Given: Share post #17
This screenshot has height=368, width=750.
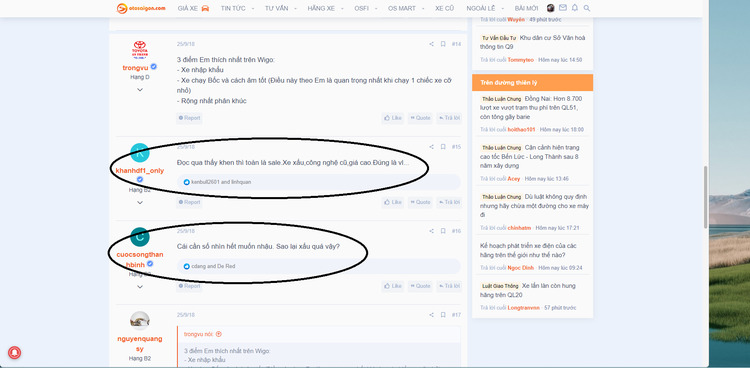Looking at the screenshot, I should [431, 315].
